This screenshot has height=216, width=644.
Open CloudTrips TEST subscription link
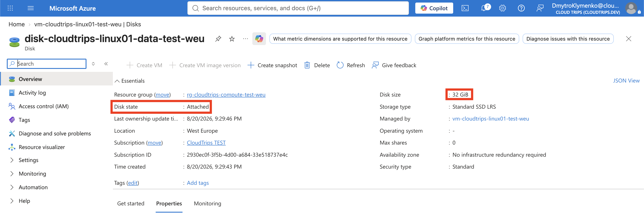(206, 143)
